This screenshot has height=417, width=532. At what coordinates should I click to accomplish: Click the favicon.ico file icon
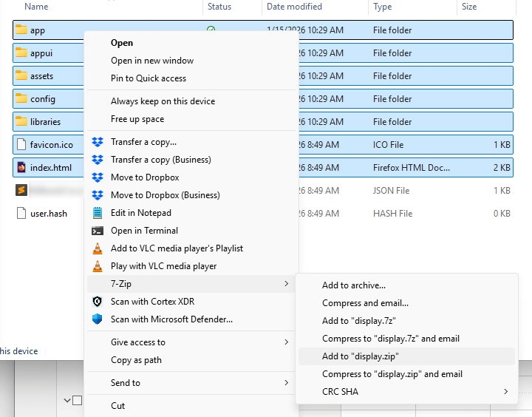[21, 145]
